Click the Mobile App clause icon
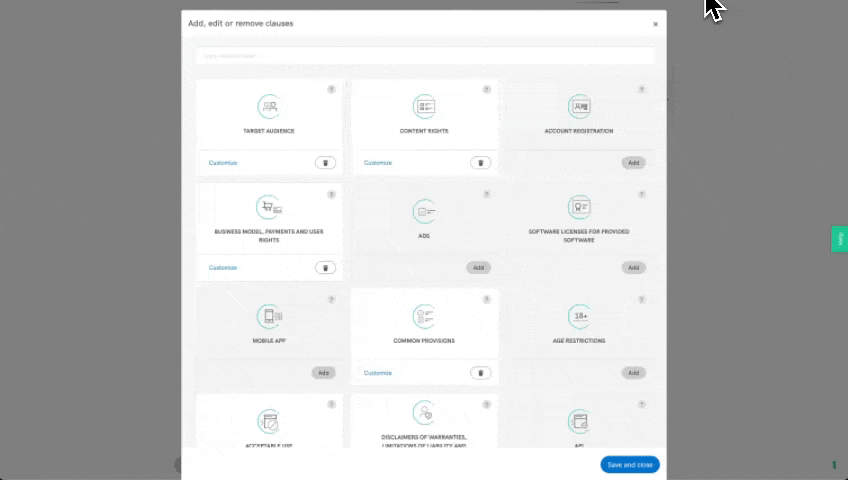This screenshot has height=480, width=848. point(268,316)
